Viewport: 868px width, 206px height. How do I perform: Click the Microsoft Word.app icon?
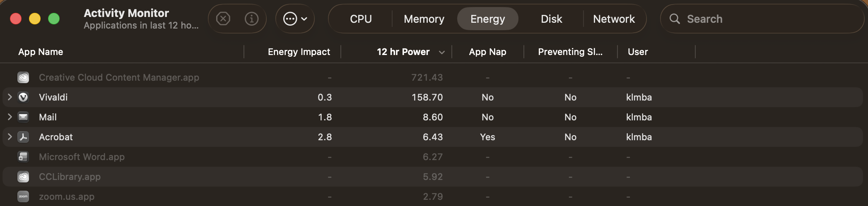(x=23, y=157)
